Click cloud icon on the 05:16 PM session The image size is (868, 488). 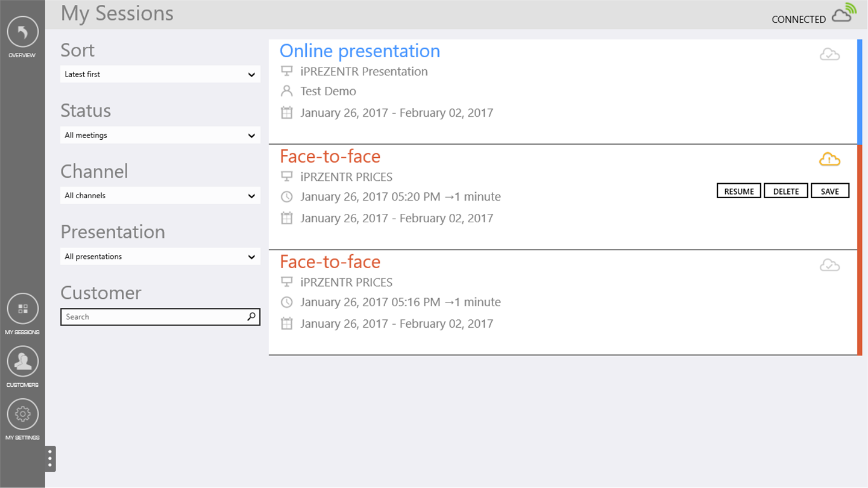coord(829,265)
